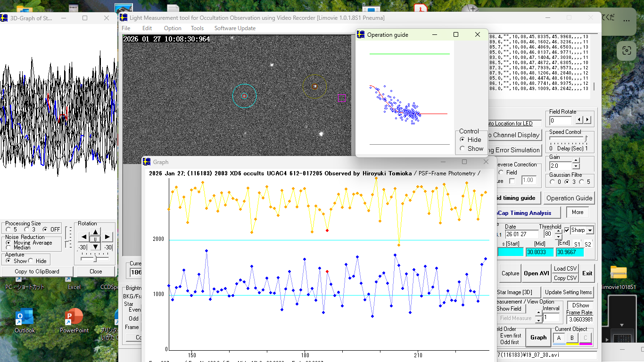Screen dimensions: 644x362
Task: Click the rotate right arrow in Rotation
Action: [x=108, y=237]
